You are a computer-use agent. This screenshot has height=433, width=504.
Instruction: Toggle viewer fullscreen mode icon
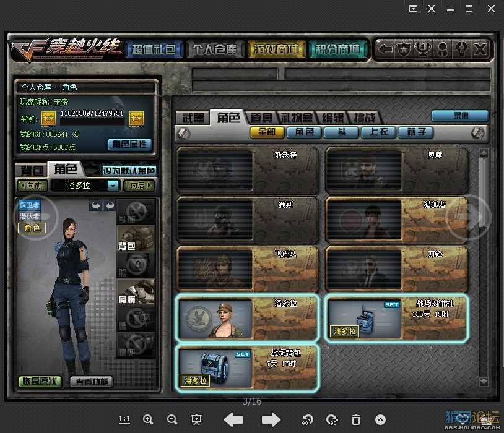tap(432, 9)
